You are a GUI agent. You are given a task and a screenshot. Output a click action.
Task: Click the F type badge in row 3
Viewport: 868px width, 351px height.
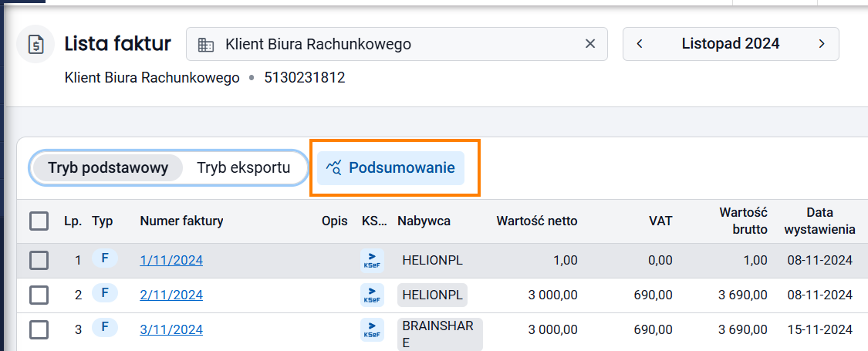pyautogui.click(x=105, y=329)
